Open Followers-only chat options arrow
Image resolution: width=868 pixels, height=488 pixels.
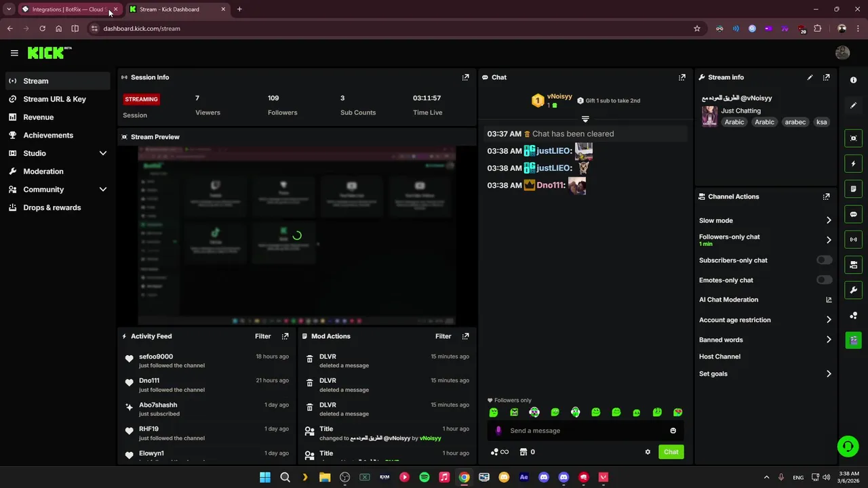(x=829, y=240)
